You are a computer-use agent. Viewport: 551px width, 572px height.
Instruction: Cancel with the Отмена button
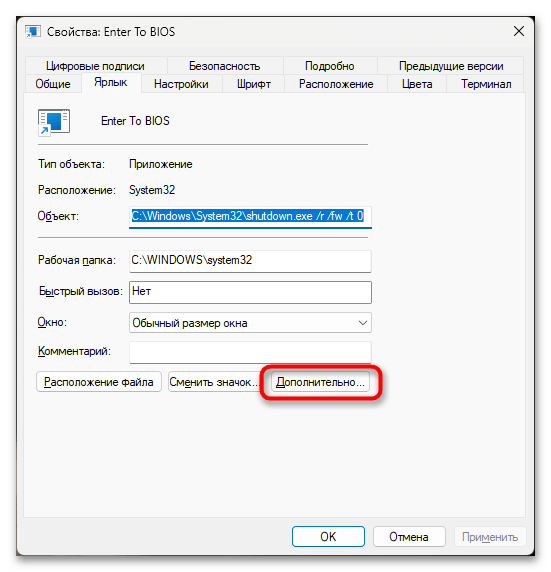[x=409, y=537]
